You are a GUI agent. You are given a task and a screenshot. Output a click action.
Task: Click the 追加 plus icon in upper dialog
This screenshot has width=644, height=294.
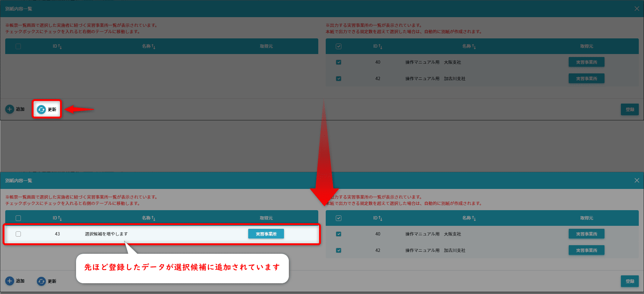(10, 109)
